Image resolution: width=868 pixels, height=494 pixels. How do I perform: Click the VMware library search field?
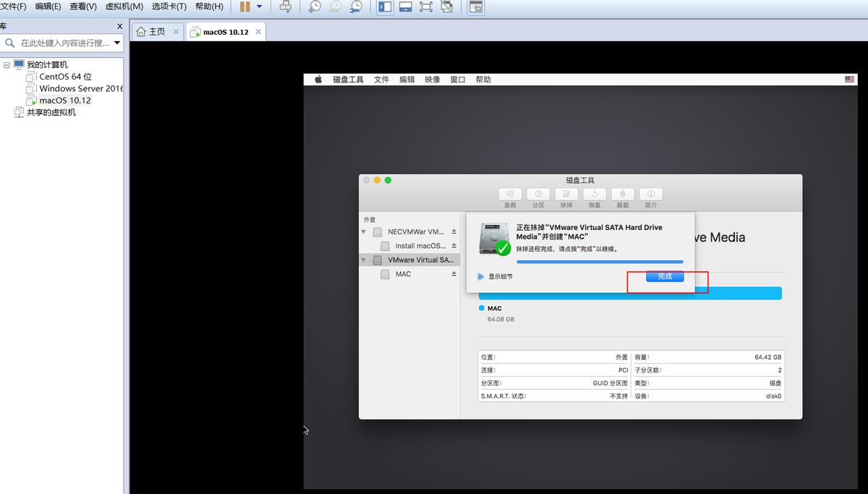(x=61, y=42)
